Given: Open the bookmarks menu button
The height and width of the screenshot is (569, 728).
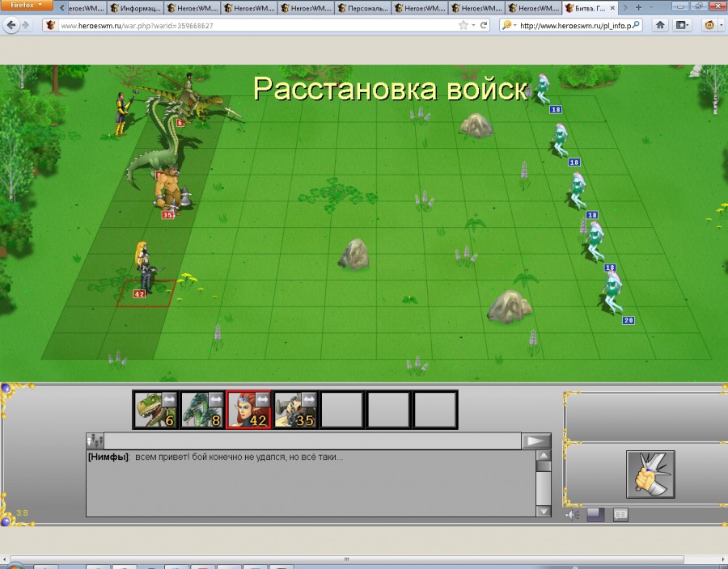Looking at the screenshot, I should (682, 25).
